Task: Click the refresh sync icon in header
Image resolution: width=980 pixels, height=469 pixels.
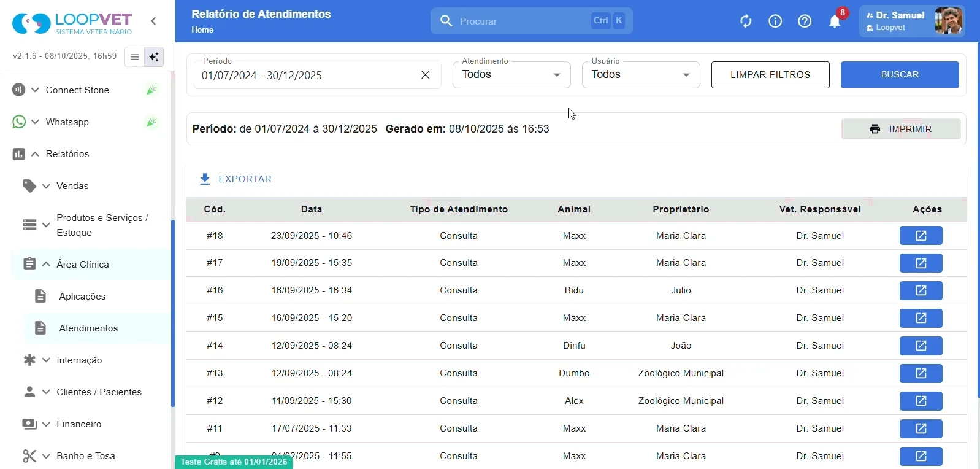Action: (746, 21)
